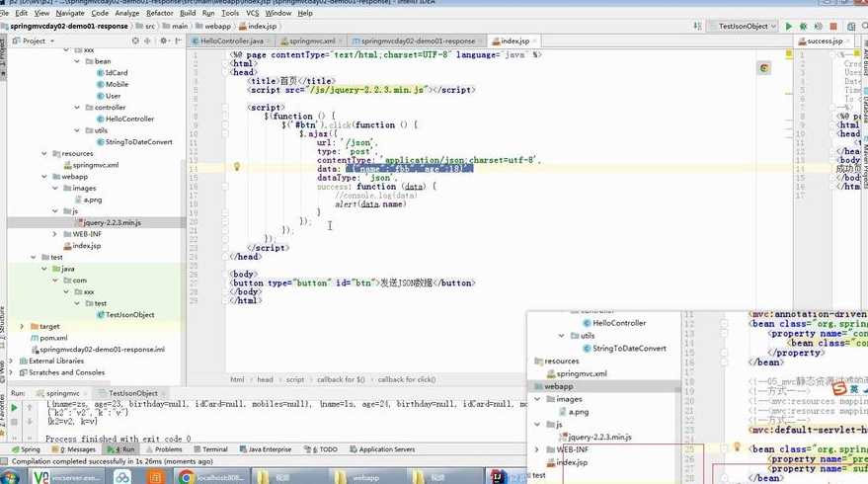Open the TODO tool window
This screenshot has width=868, height=484.
point(321,449)
